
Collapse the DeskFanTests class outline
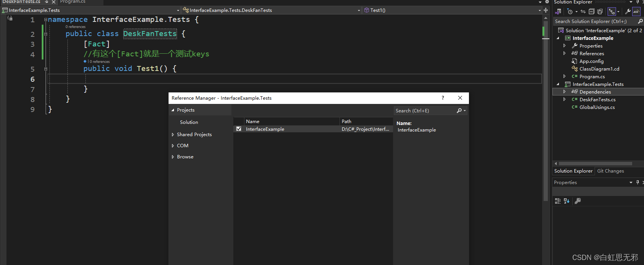tap(46, 34)
